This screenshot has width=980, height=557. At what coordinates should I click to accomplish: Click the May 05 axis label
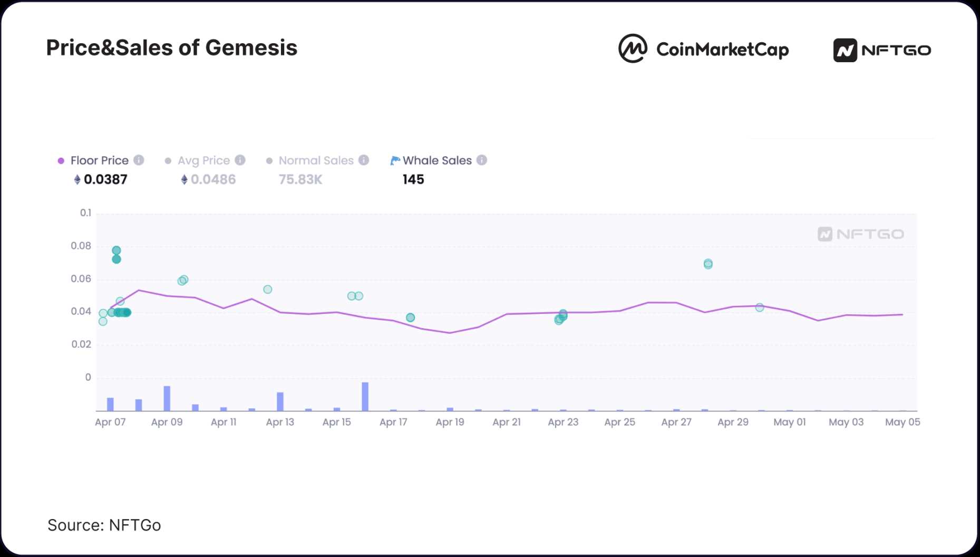pos(902,422)
